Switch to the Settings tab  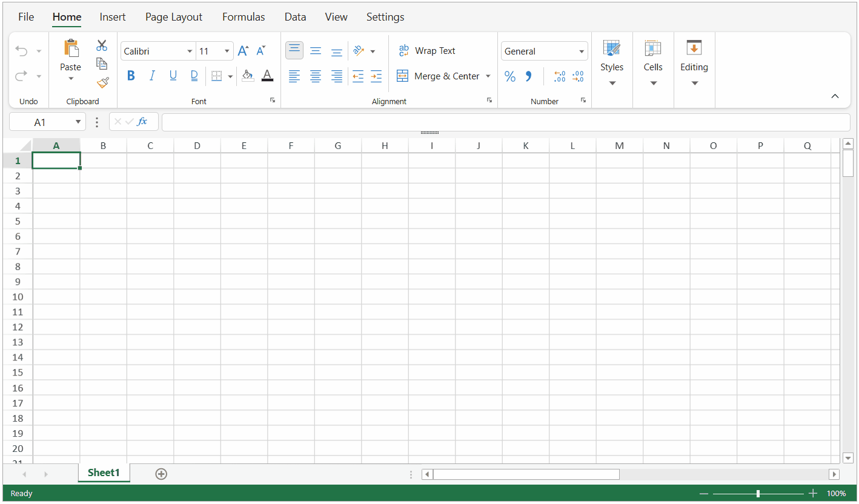385,17
